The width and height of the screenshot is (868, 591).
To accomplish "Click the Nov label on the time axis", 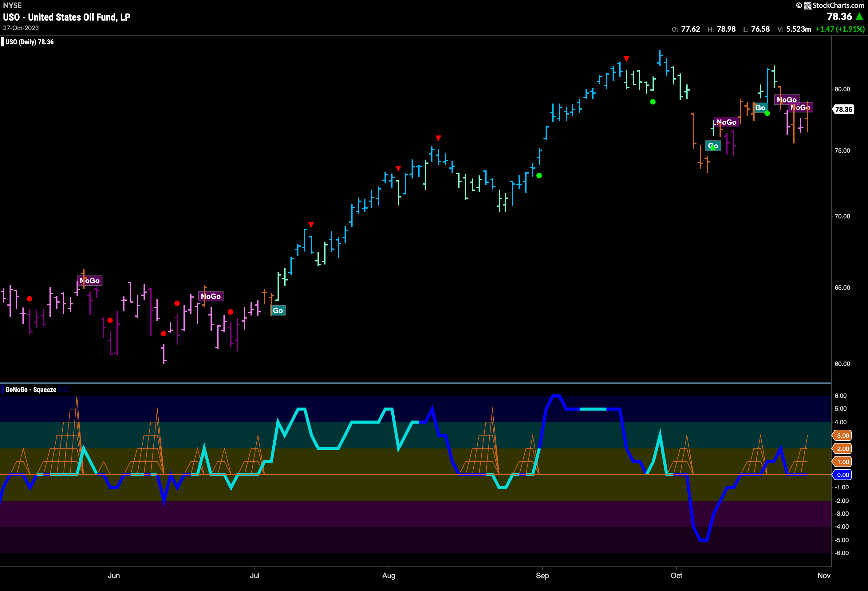I will point(824,576).
